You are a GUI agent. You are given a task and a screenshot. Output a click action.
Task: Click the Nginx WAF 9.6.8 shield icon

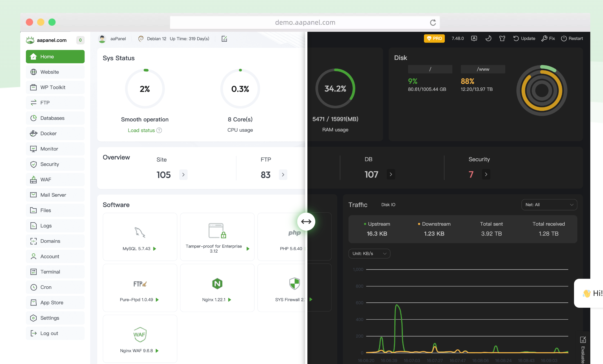[140, 334]
